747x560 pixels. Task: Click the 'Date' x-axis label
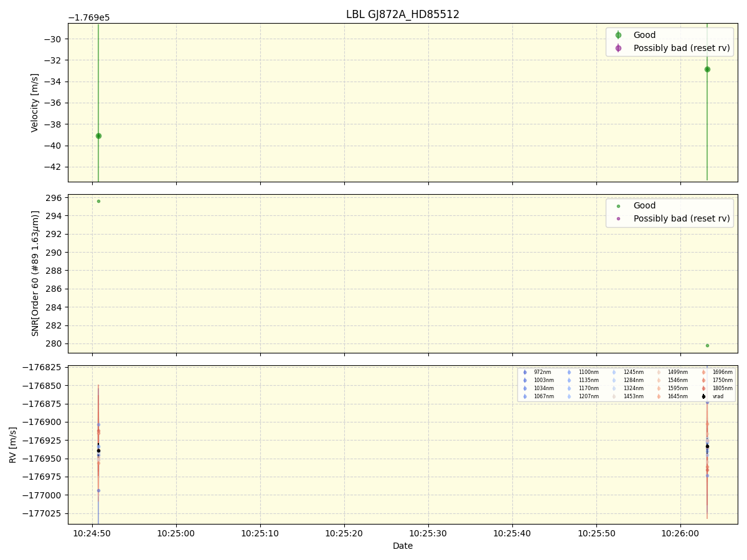point(403,546)
